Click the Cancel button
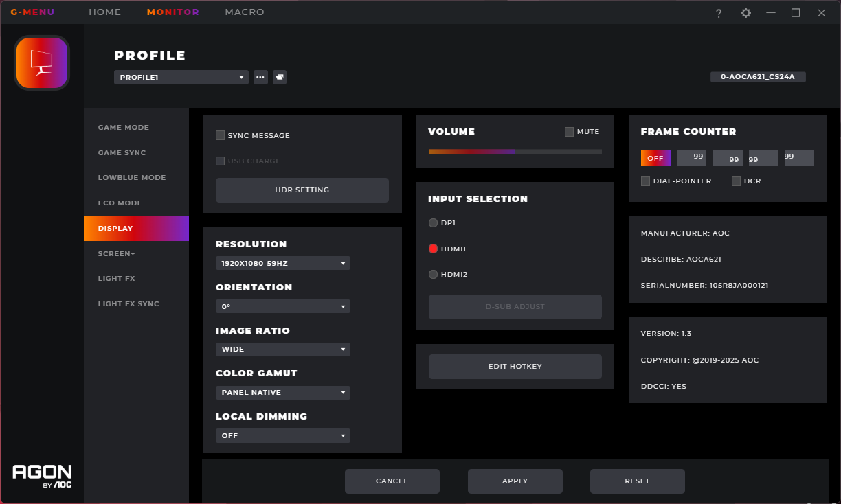Viewport: 841px width, 504px height. [x=392, y=481]
